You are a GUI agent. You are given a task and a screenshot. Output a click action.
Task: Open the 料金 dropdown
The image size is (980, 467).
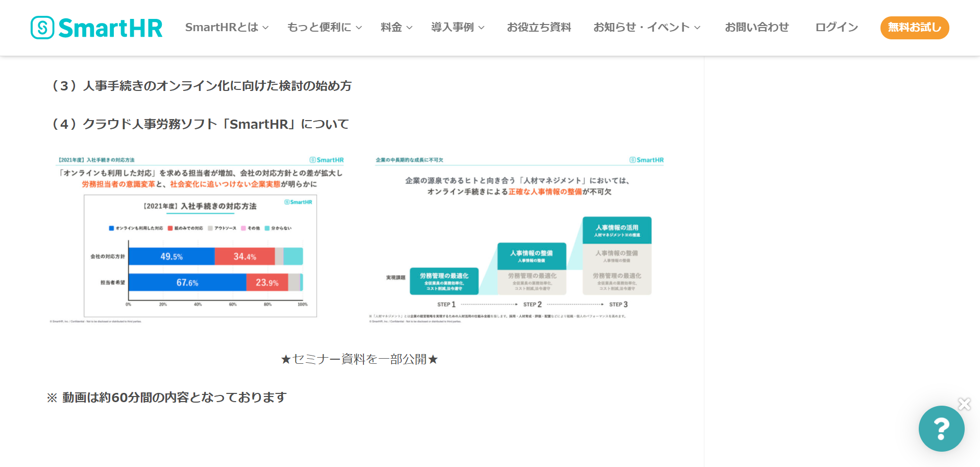397,28
